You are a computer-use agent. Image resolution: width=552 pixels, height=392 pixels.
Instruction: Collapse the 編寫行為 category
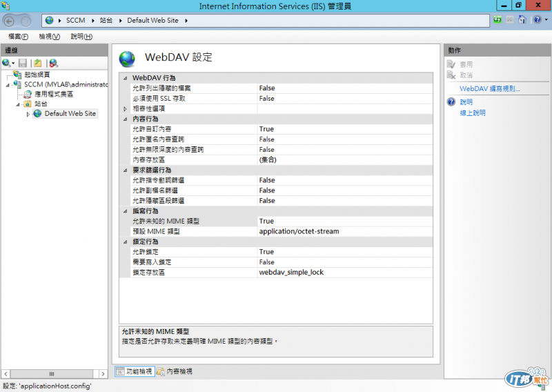tap(125, 211)
